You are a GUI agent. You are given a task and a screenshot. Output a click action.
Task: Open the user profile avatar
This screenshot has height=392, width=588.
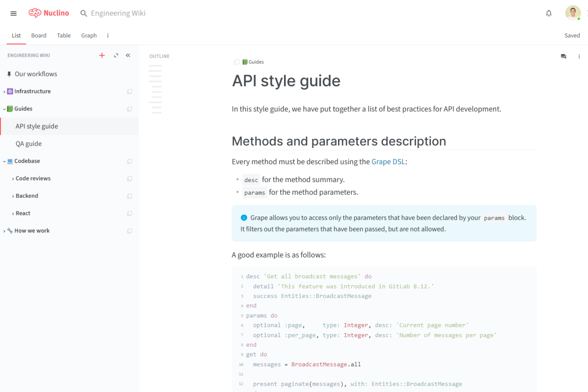(x=573, y=13)
